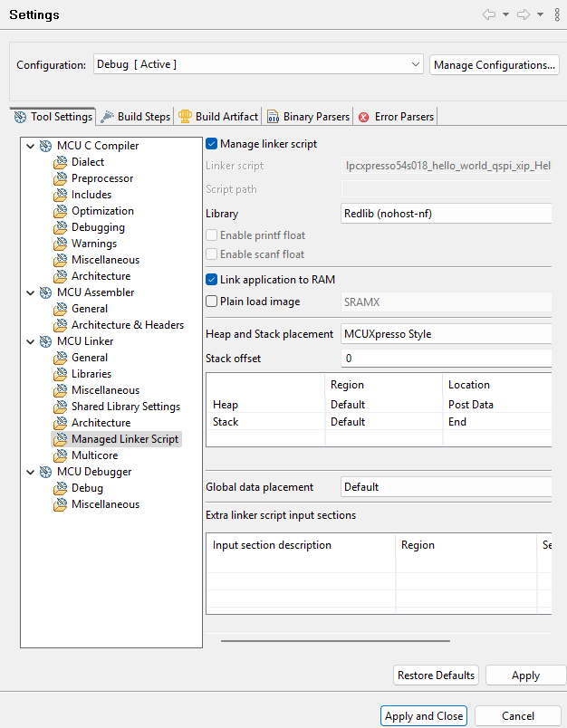
Task: Open Heap and Stack placement dropdown
Action: (447, 334)
